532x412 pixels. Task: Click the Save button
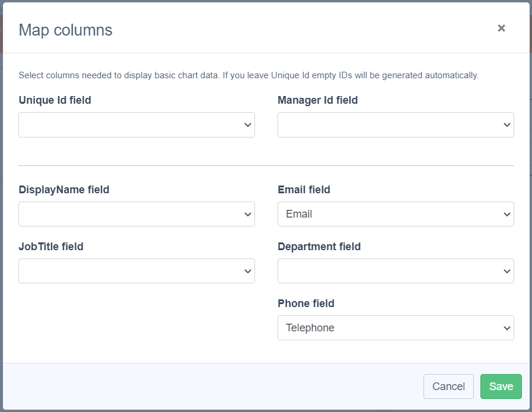pos(501,386)
